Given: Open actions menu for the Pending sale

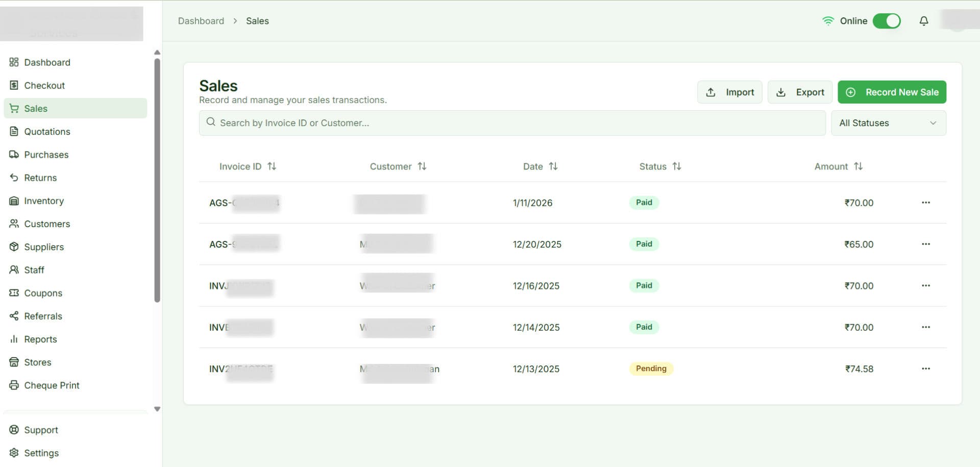Looking at the screenshot, I should click(x=925, y=368).
